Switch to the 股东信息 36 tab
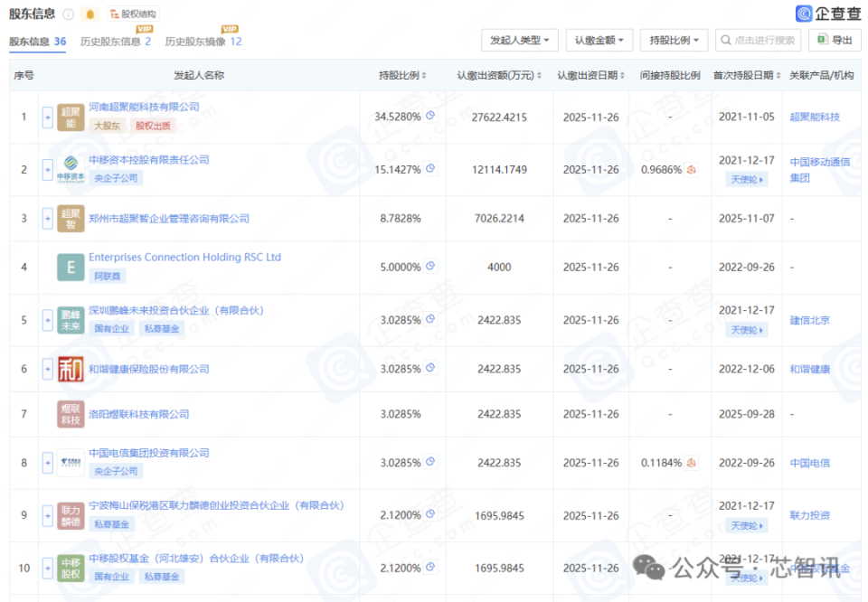Image resolution: width=868 pixels, height=602 pixels. click(x=38, y=42)
